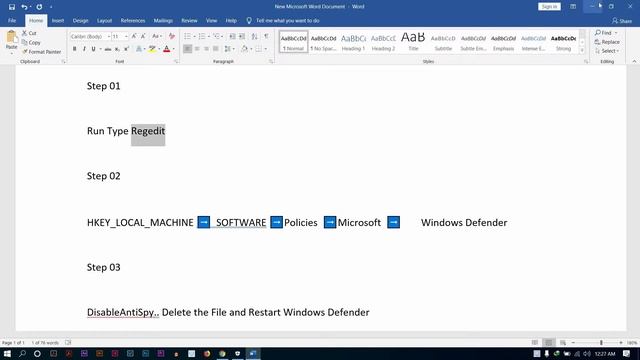Screen dimensions: 640x360
Task: Click Replace in the Editing group
Action: coord(607,42)
